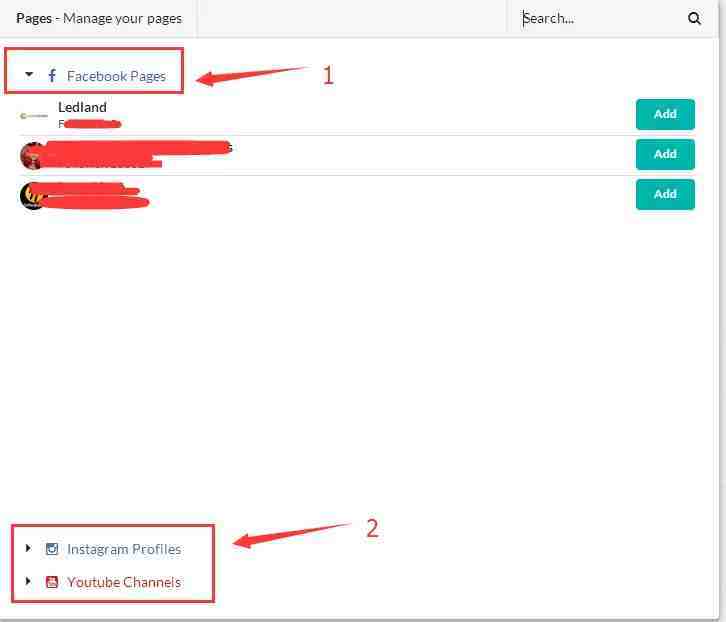Viewport: 726px width, 622px height.
Task: Click the Ledland page name
Action: (82, 107)
